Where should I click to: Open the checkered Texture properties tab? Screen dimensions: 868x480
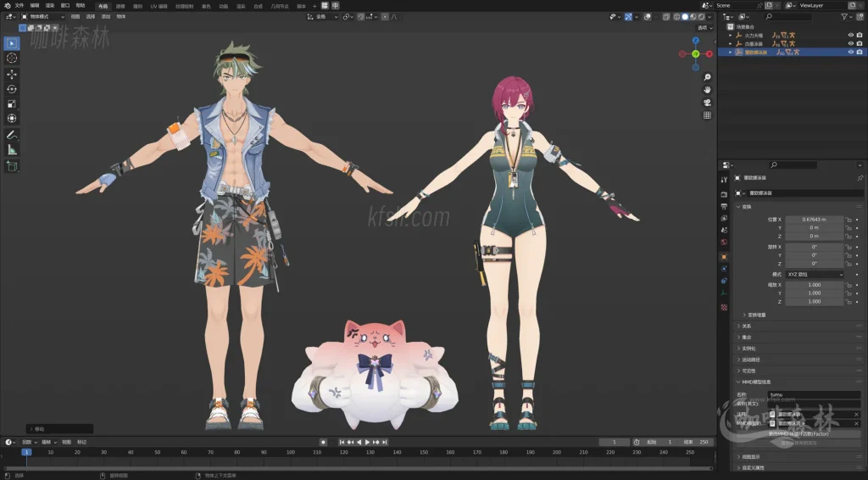coord(724,307)
